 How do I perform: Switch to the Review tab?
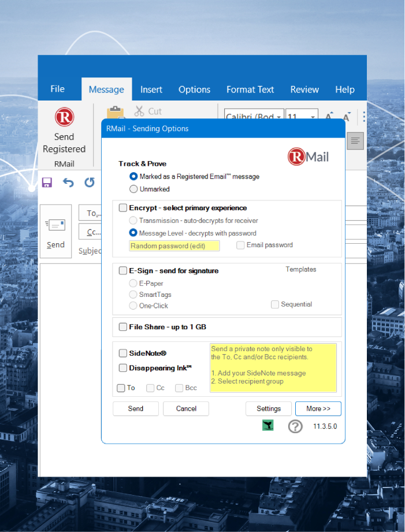tap(304, 90)
